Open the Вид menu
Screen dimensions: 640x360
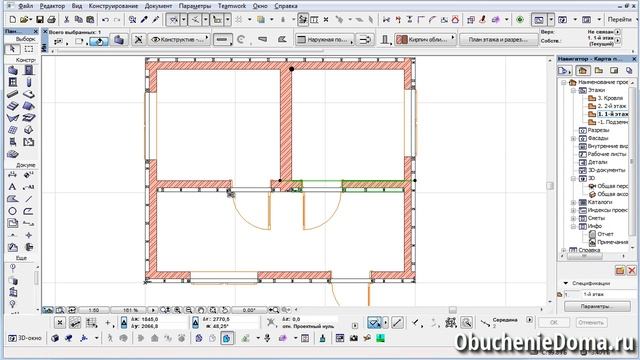tap(77, 6)
